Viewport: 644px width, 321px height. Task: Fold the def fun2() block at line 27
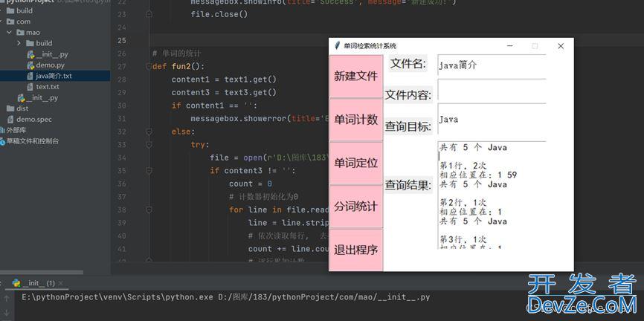click(x=149, y=66)
